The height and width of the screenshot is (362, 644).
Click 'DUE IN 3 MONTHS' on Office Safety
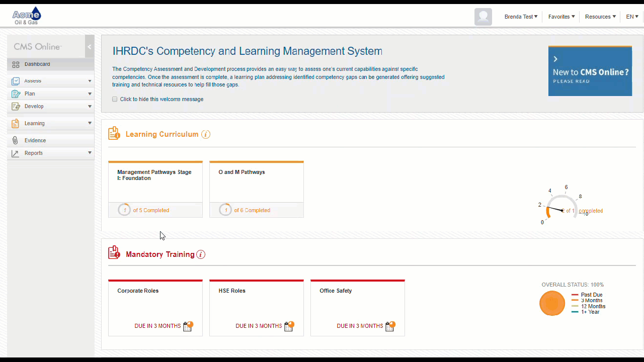point(360,326)
